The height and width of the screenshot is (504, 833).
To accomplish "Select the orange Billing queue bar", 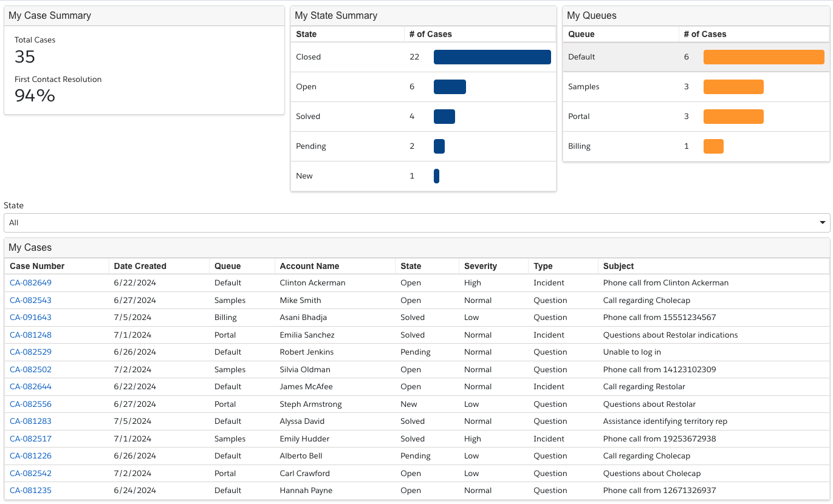I will coord(713,146).
